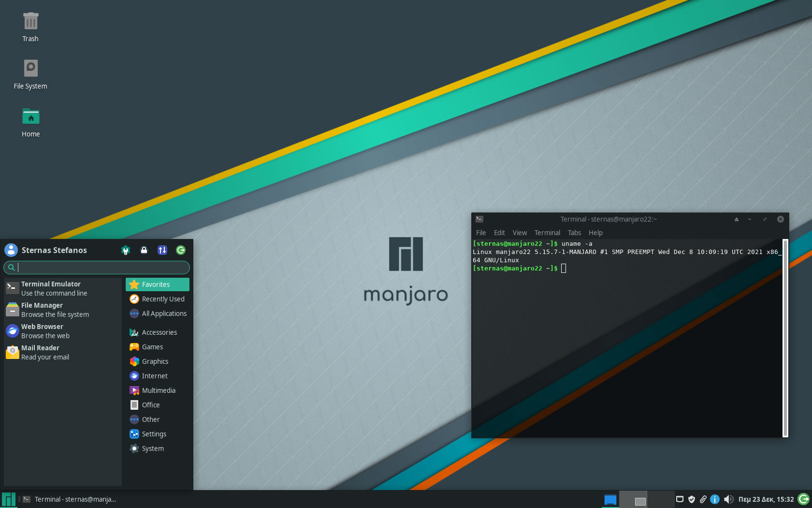Viewport: 812px width, 508px height.
Task: Click the terminal vertical scrollbar
Action: point(785,338)
